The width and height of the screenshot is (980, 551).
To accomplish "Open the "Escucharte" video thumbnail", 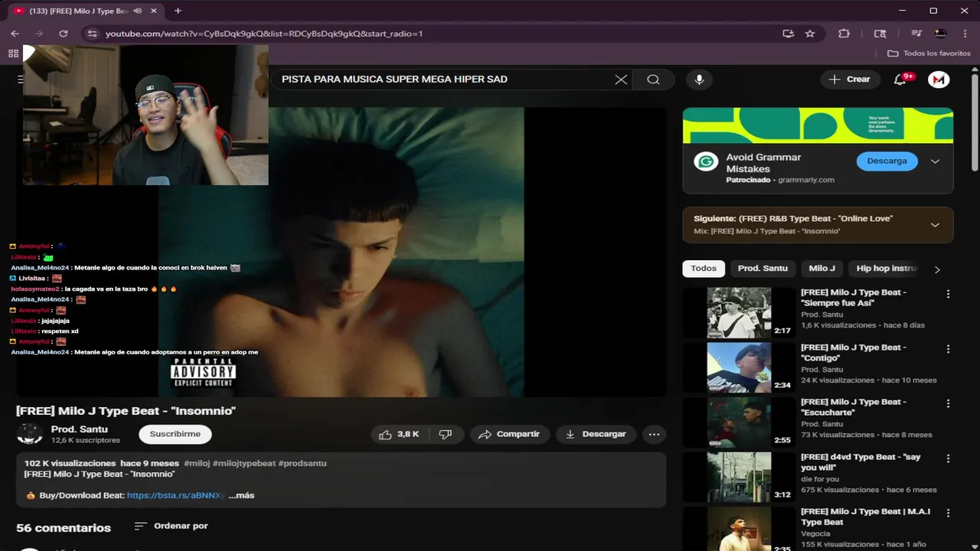I will coord(739,422).
